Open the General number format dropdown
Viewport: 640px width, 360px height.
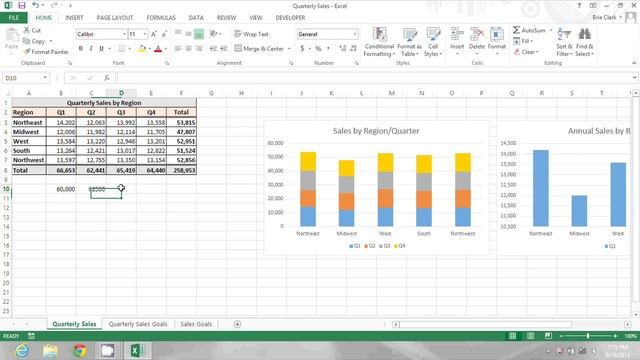pyautogui.click(x=355, y=34)
